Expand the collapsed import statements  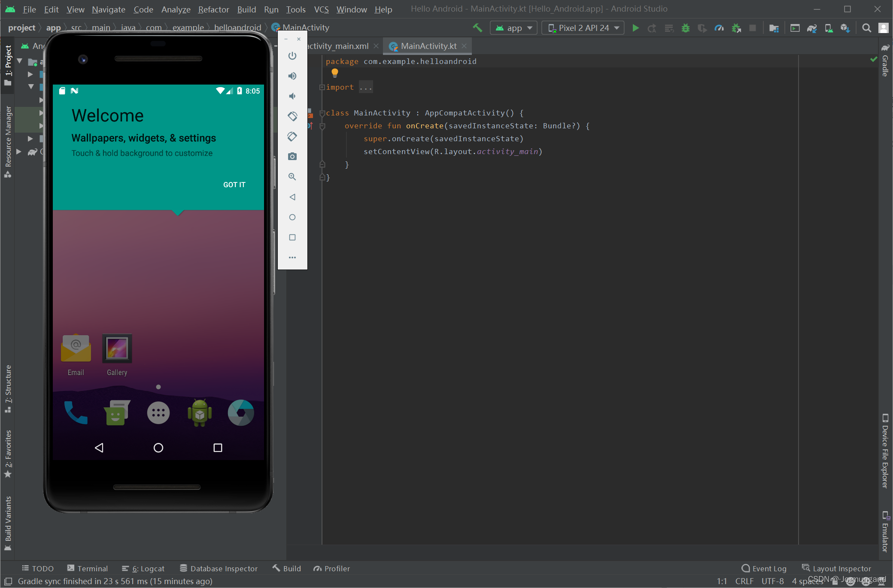click(365, 87)
